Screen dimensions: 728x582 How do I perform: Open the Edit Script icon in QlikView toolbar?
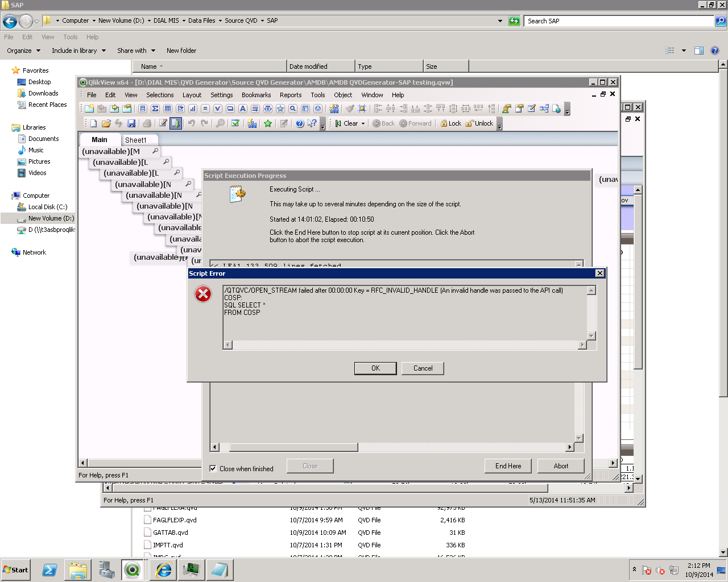pyautogui.click(x=163, y=123)
